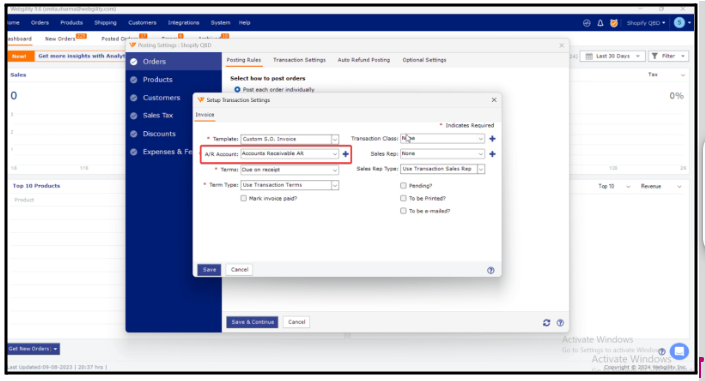Image resolution: width=705 pixels, height=381 pixels.
Task: Add new Transaction Class with plus icon
Action: click(x=492, y=139)
